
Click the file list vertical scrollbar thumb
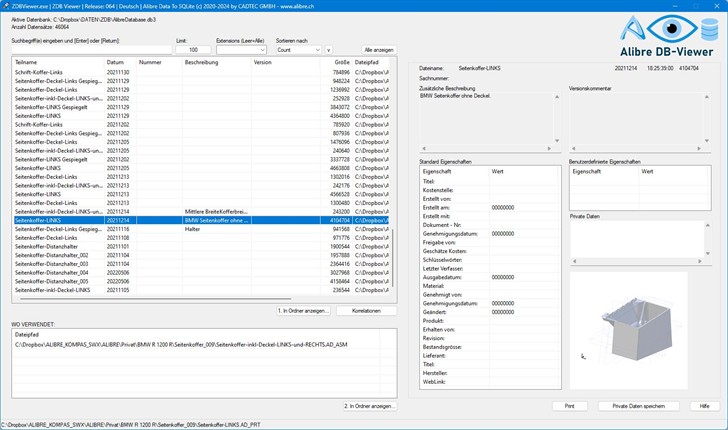coord(393,258)
